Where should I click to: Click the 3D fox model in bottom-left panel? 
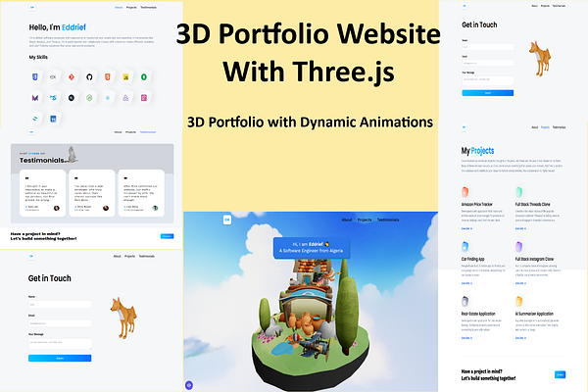point(125,317)
